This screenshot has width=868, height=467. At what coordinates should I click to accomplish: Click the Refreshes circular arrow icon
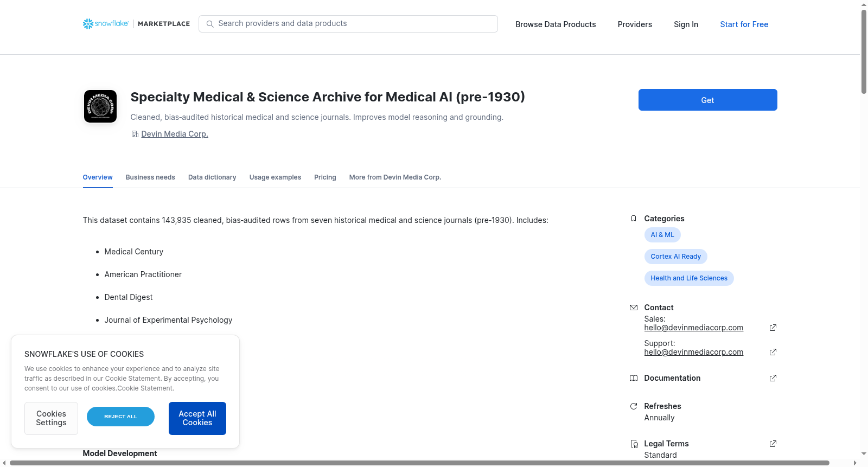coord(634,406)
